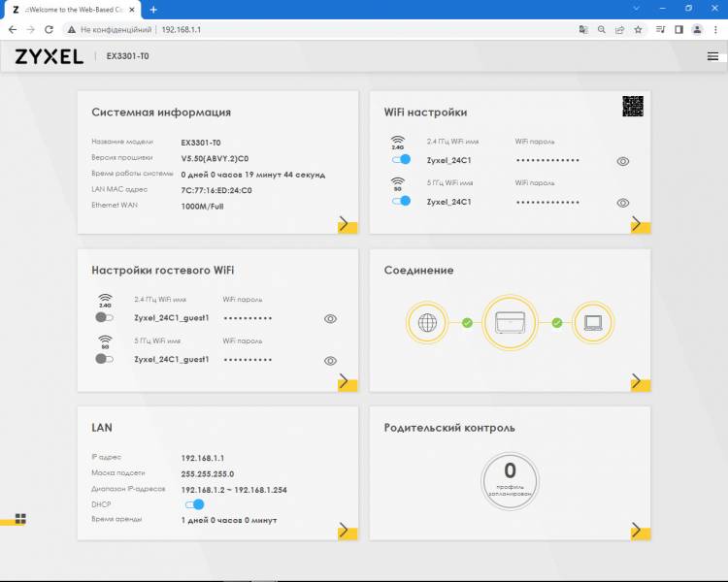Open the translate page icon
This screenshot has width=728, height=582.
[x=583, y=30]
